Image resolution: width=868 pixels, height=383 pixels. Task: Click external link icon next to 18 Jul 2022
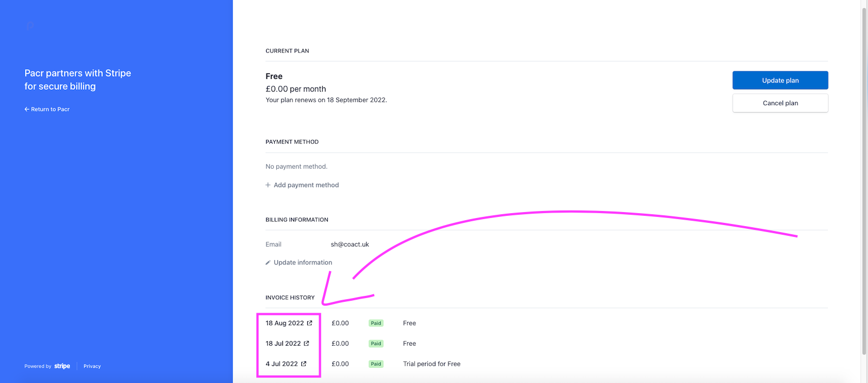[x=307, y=344]
